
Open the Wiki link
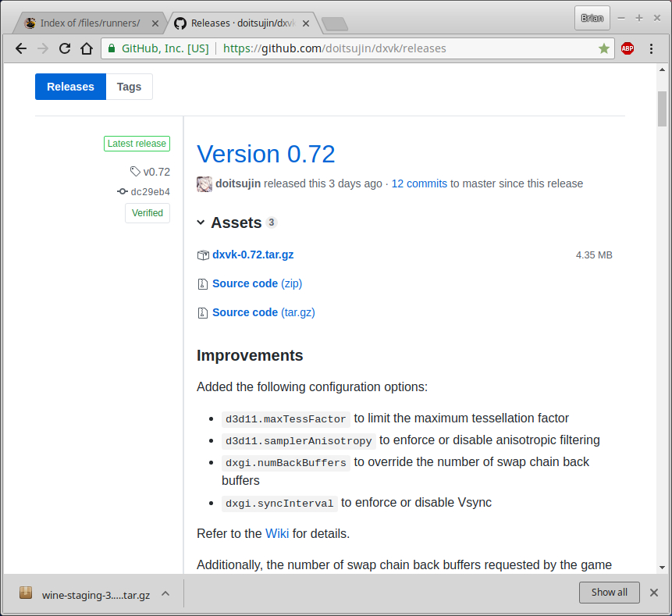pyautogui.click(x=277, y=534)
